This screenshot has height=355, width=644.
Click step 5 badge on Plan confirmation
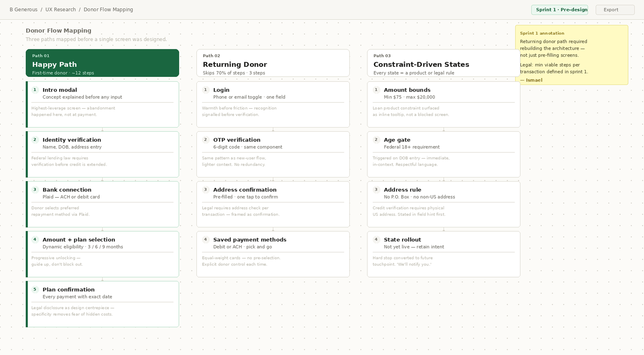pos(35,289)
